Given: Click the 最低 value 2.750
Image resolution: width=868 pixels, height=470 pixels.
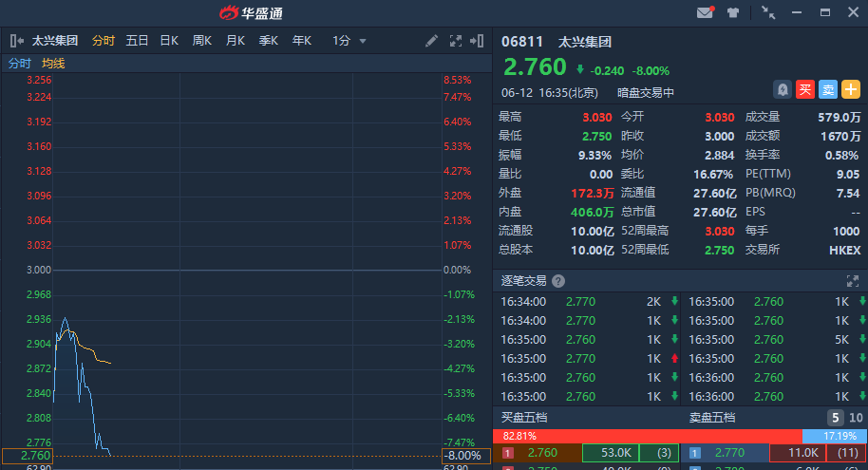Looking at the screenshot, I should (596, 136).
